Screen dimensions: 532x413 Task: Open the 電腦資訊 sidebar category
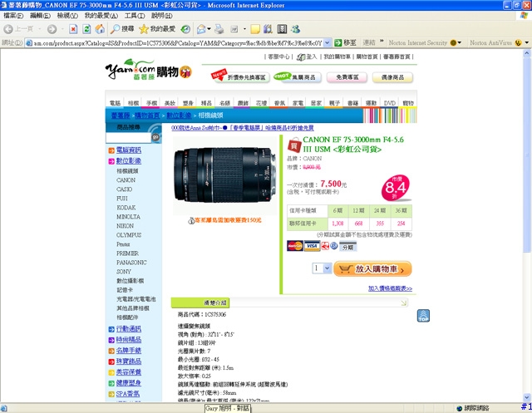[129, 150]
